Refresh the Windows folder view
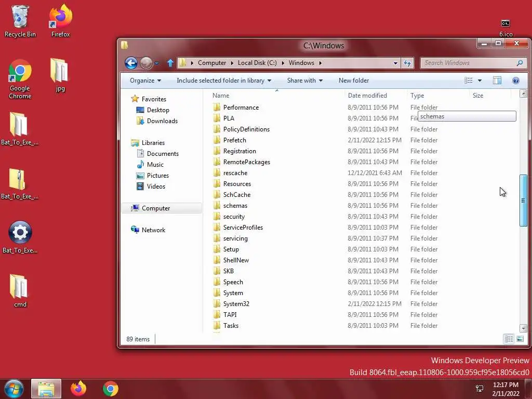 pyautogui.click(x=407, y=63)
